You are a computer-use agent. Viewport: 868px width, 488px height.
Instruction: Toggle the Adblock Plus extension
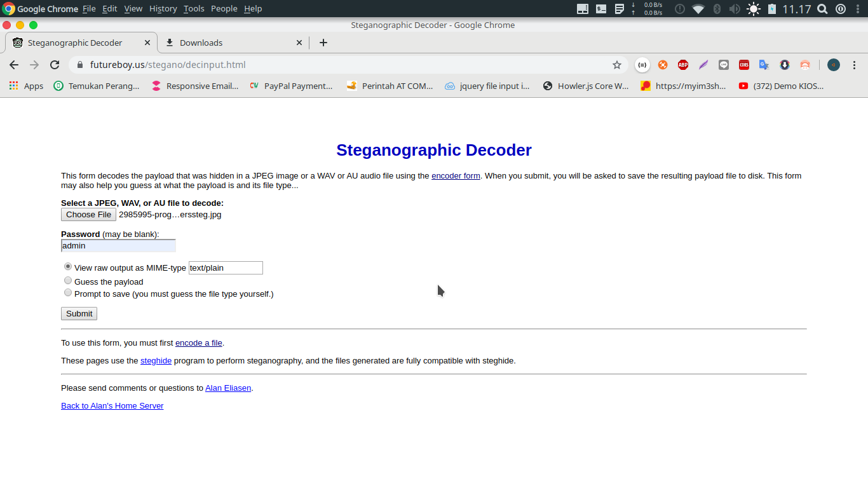pyautogui.click(x=683, y=64)
